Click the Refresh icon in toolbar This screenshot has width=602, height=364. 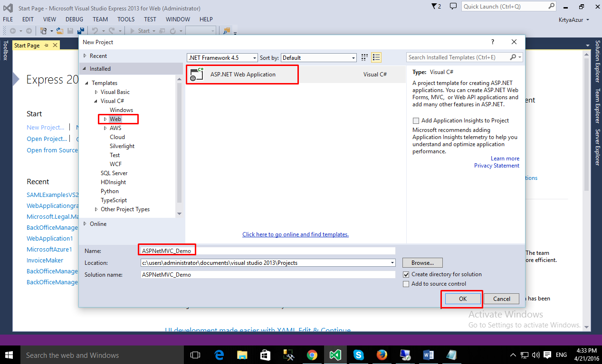pyautogui.click(x=173, y=31)
